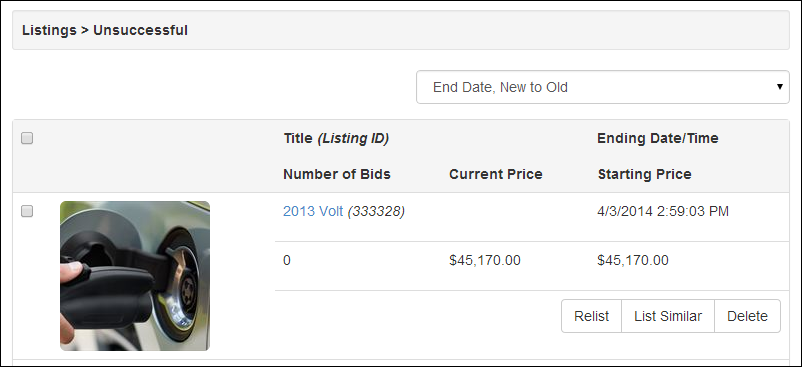Open the End Date, New to Old dropdown
Viewport: 802px width, 367px height.
pyautogui.click(x=603, y=87)
